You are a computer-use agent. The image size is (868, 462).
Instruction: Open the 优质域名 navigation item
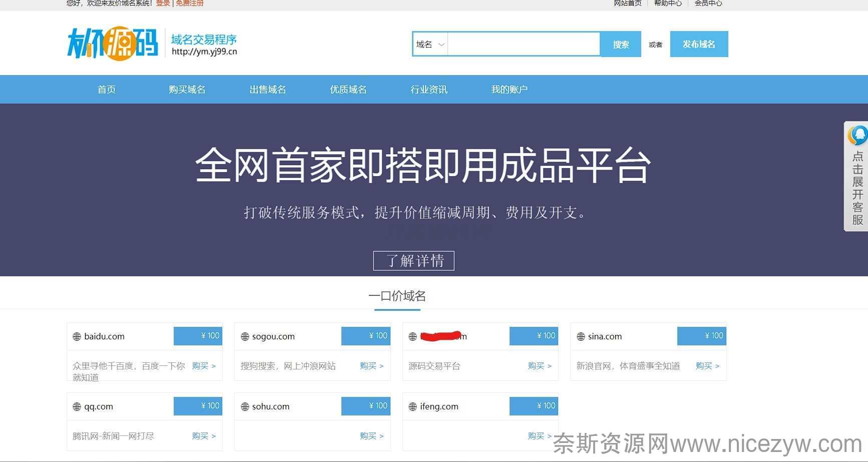[x=348, y=90]
